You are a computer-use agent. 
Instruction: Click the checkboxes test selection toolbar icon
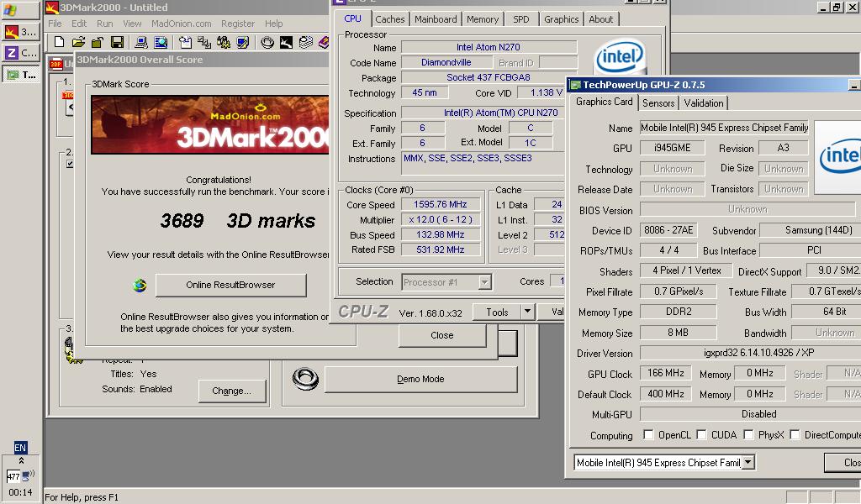204,42
